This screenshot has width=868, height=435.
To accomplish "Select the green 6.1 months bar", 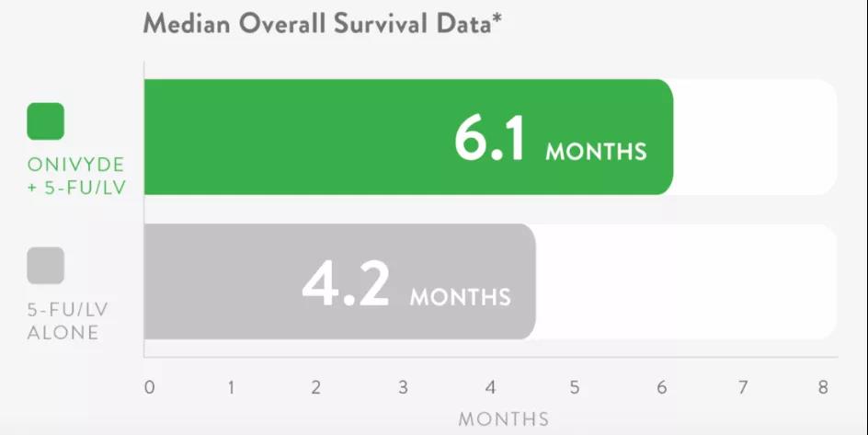I will [408, 137].
